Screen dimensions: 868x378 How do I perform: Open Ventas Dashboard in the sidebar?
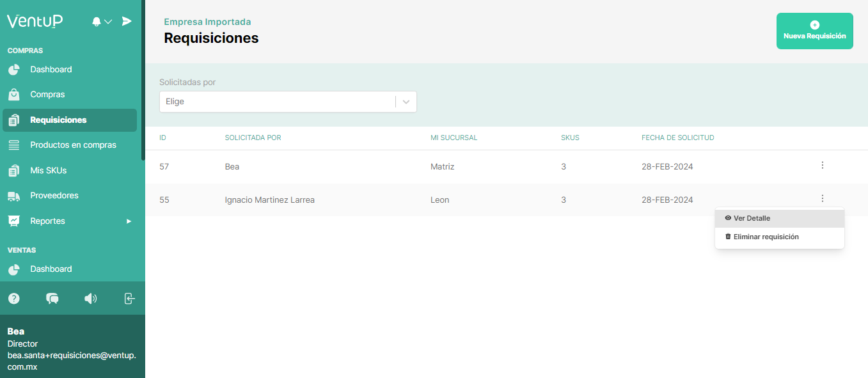51,269
